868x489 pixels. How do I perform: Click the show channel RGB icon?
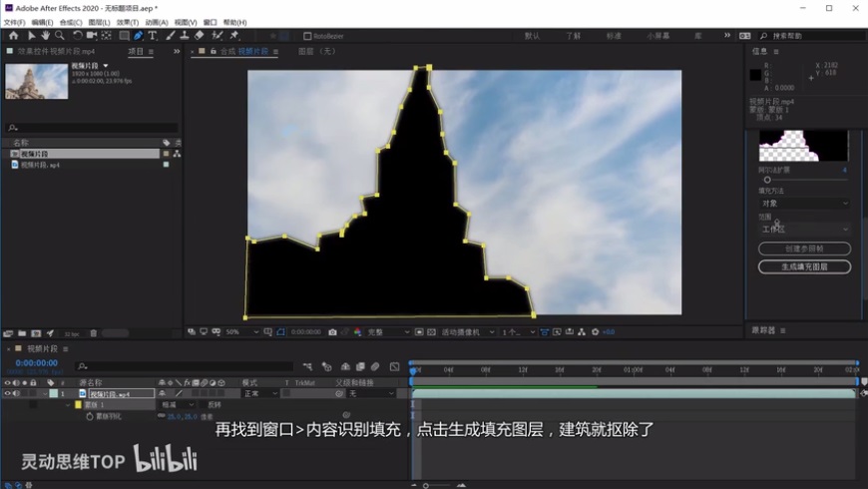click(x=357, y=332)
